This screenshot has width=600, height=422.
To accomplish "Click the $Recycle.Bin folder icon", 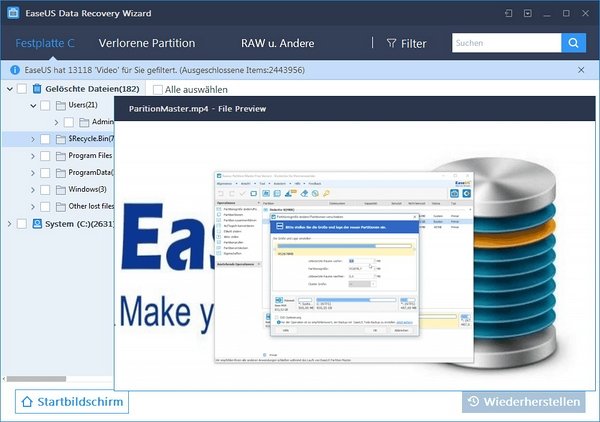I will (60, 139).
